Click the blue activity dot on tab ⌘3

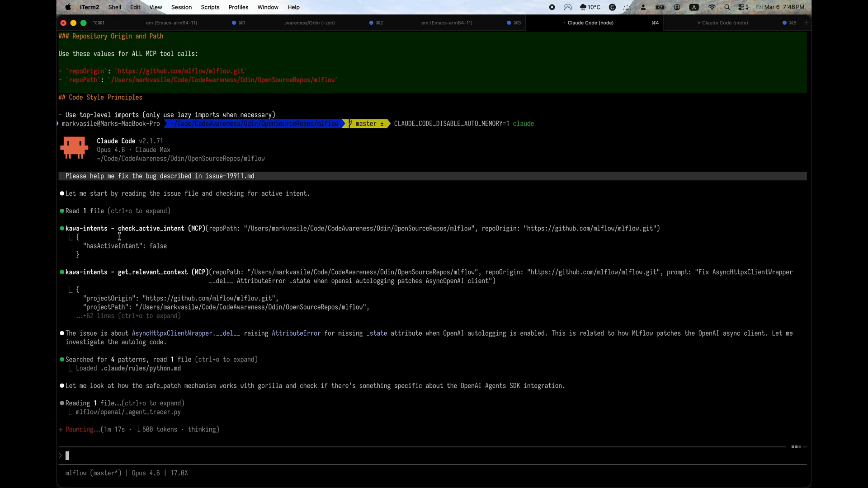[509, 23]
